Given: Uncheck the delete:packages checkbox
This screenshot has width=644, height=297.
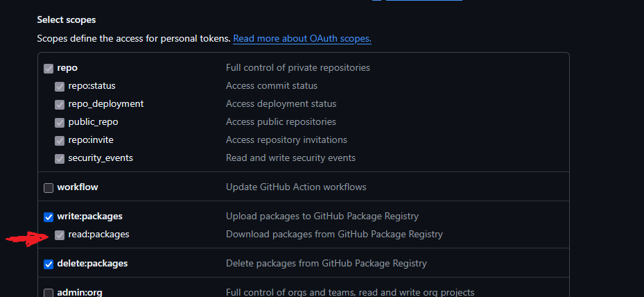Looking at the screenshot, I should (49, 264).
